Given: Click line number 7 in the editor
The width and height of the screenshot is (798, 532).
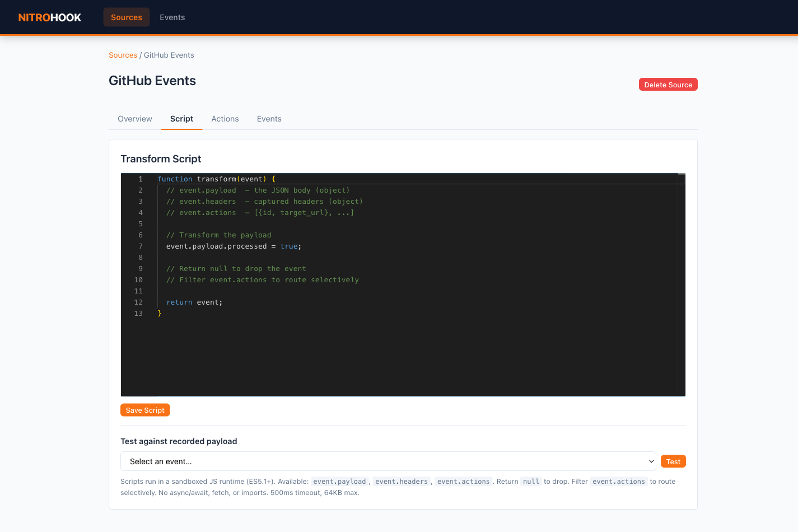Looking at the screenshot, I should click(141, 246).
